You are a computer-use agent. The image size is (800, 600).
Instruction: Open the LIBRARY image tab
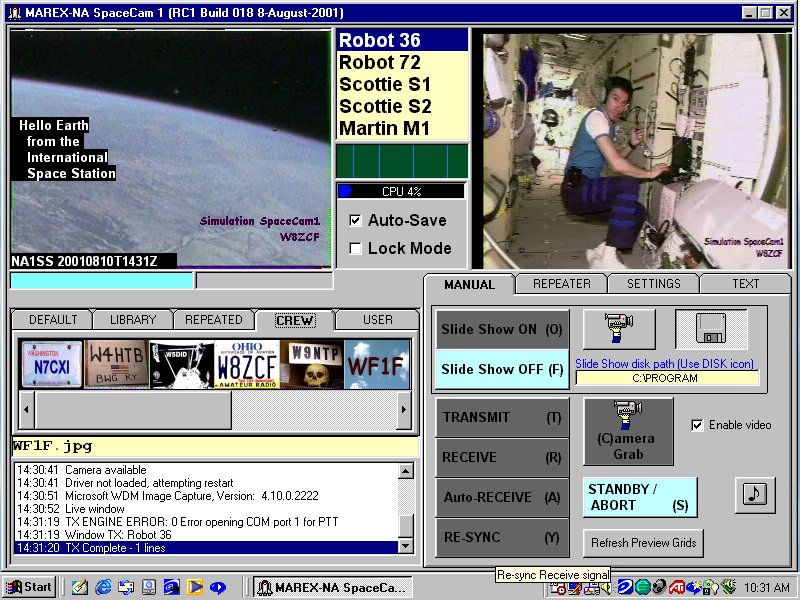(x=133, y=320)
